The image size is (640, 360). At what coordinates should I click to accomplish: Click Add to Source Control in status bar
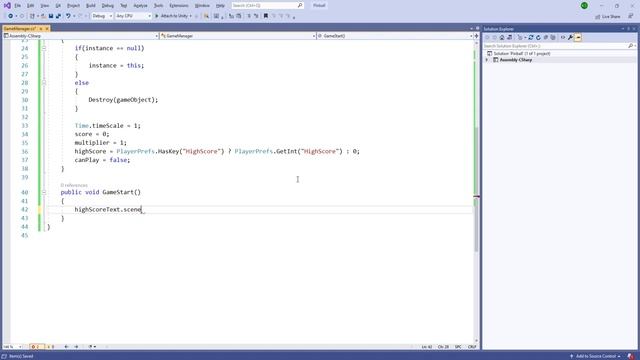[x=595, y=356]
